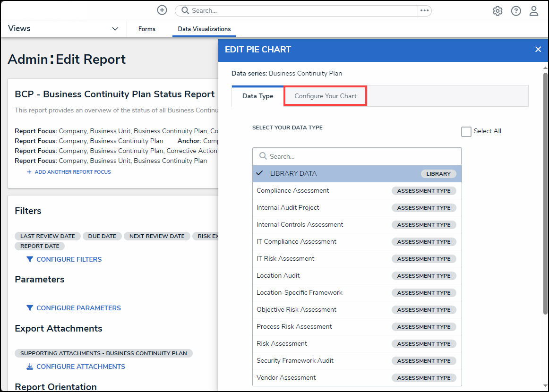This screenshot has width=549, height=392.
Task: Close the Edit Pie Chart panel
Action: (x=538, y=49)
